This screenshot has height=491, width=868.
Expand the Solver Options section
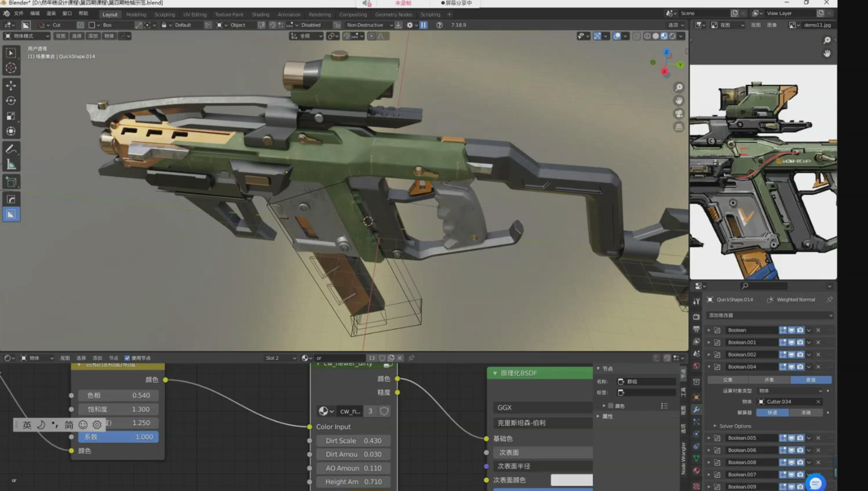[x=715, y=426]
